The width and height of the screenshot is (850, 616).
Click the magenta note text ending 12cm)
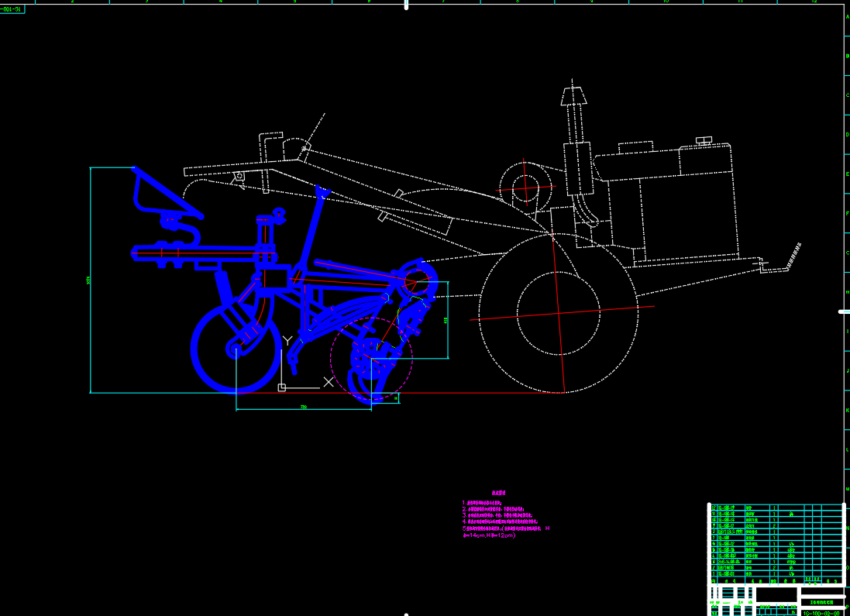[x=490, y=535]
